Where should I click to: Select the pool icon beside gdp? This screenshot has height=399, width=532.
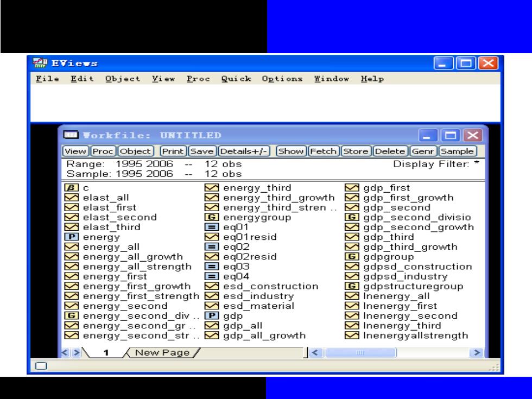click(212, 315)
